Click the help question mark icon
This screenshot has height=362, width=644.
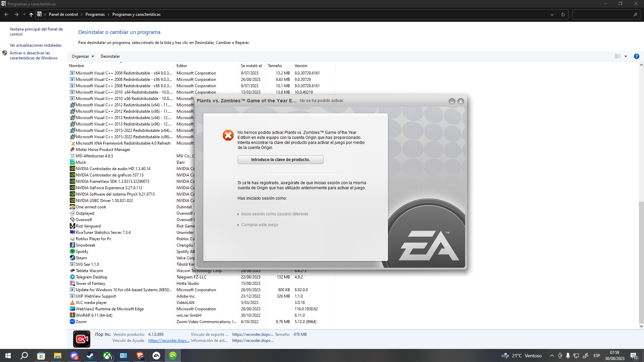636,56
